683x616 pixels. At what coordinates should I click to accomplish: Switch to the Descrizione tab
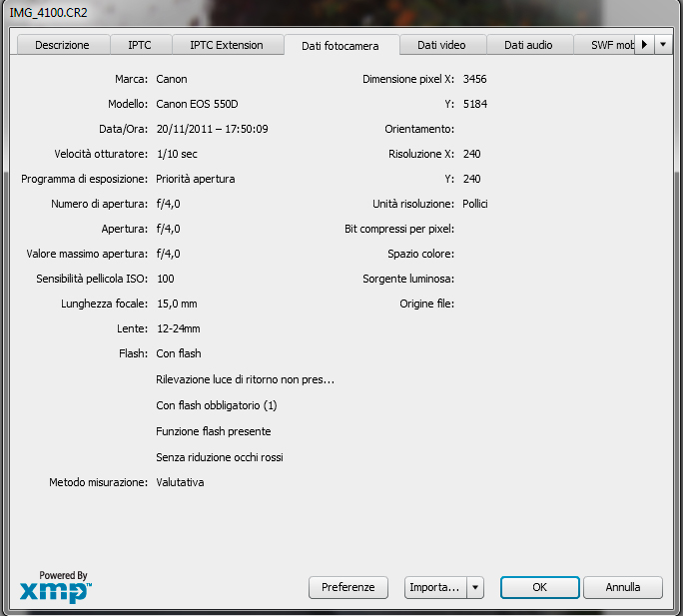63,45
